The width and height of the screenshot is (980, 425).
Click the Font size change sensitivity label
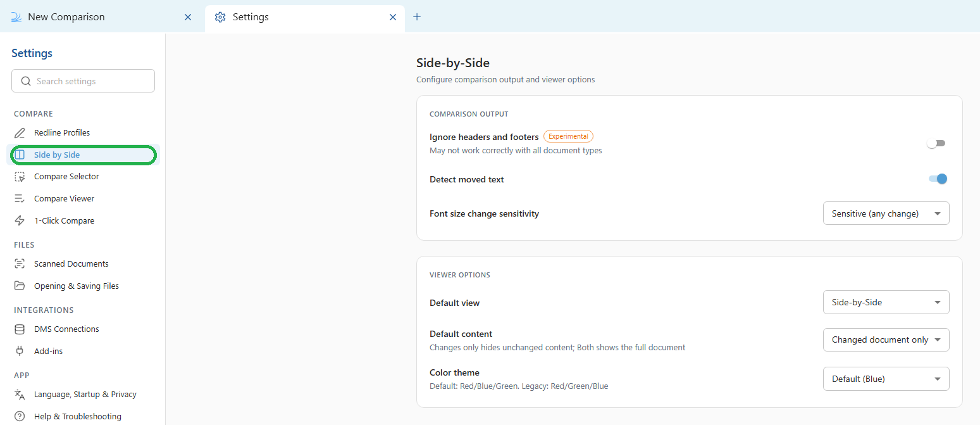[x=484, y=213]
